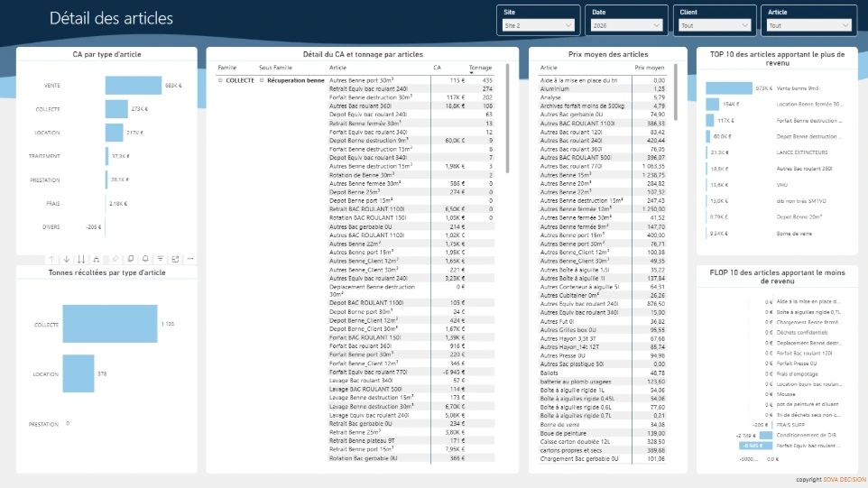Collapse the COLLECTE family row
Image resolution: width=868 pixels, height=488 pixels.
220,80
